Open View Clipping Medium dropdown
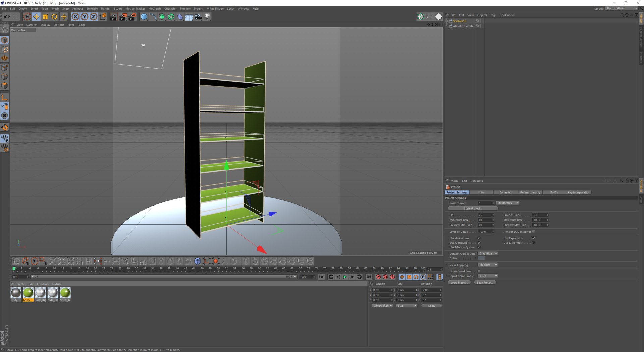Screen dimensions: 644x352 [x=488, y=265]
